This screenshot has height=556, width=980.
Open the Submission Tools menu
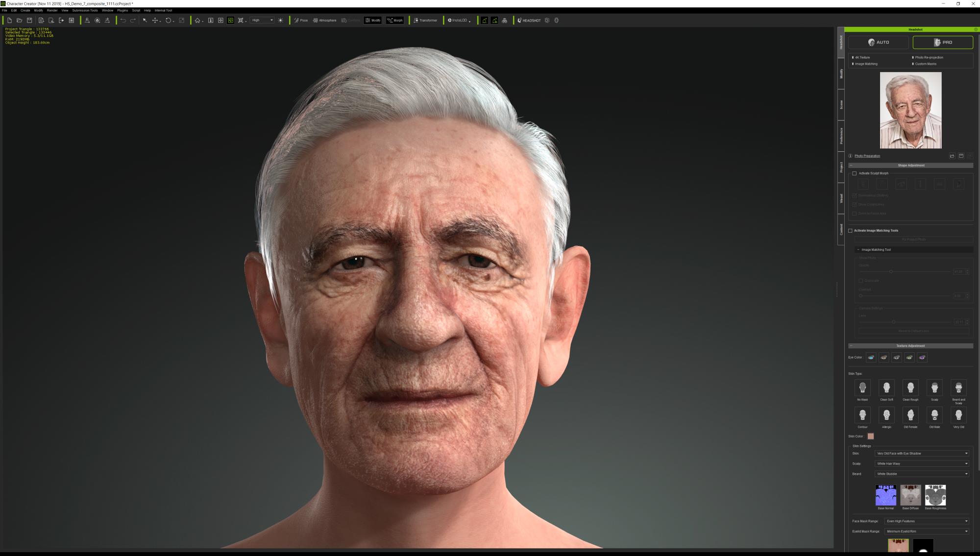click(x=85, y=10)
